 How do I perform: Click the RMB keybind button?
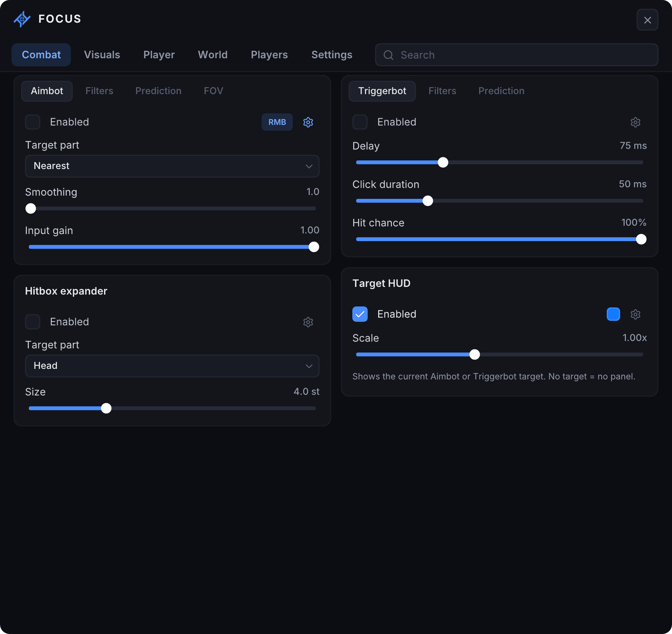click(x=277, y=122)
